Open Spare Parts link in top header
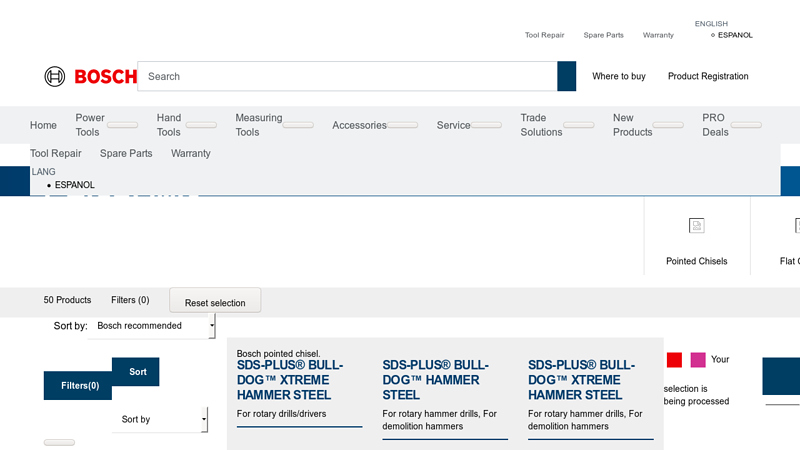Screen dimensions: 800x450 [x=603, y=35]
